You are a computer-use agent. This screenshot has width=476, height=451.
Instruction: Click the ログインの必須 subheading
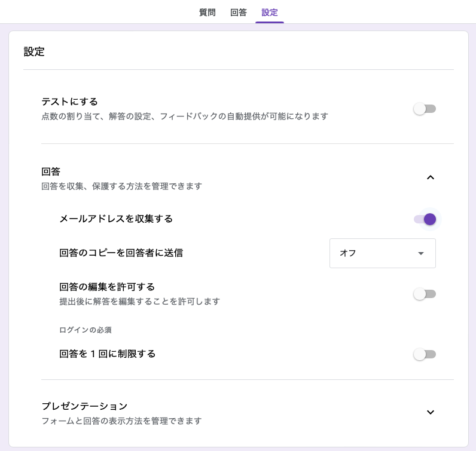coord(86,330)
